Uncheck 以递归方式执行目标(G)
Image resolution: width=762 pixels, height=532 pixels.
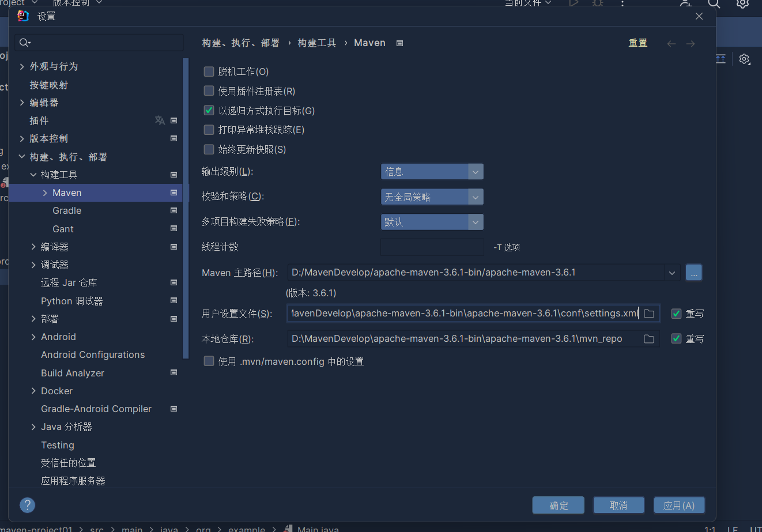click(209, 110)
